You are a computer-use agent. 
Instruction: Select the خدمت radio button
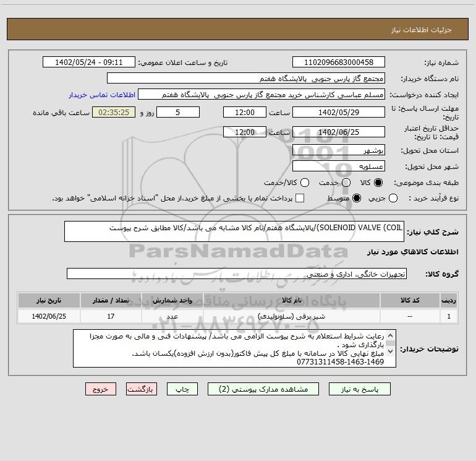(346, 183)
